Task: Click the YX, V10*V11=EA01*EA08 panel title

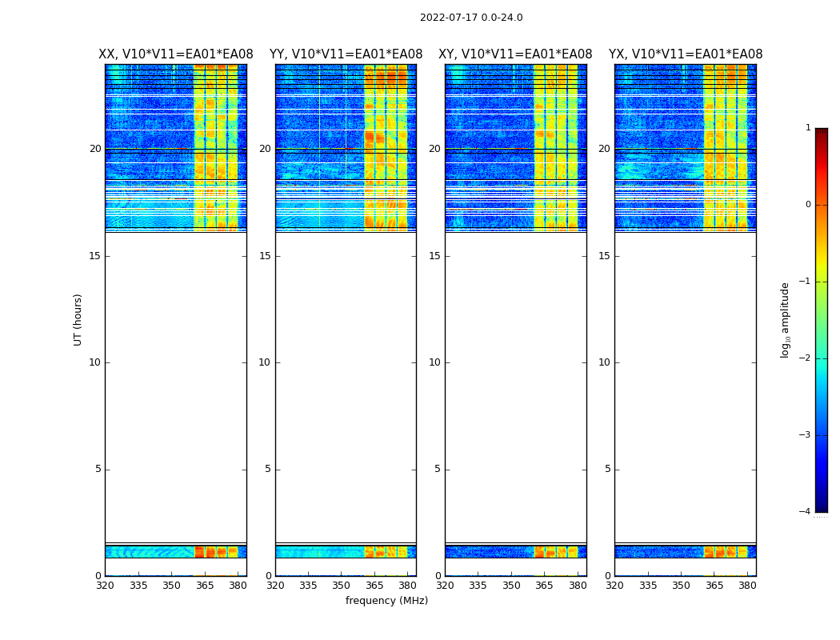Action: pyautogui.click(x=685, y=54)
